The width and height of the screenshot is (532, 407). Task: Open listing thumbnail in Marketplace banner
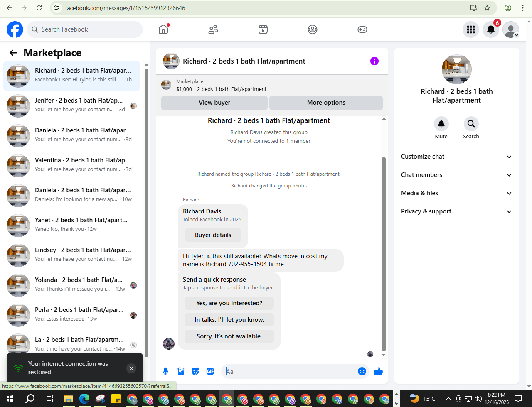point(166,85)
